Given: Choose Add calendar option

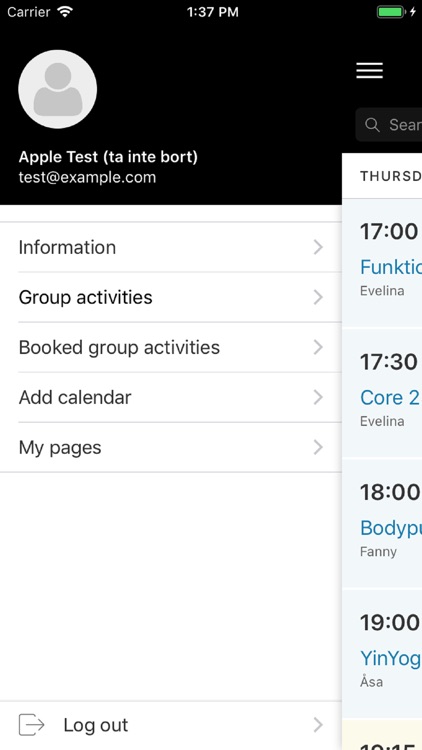Looking at the screenshot, I should [x=171, y=397].
